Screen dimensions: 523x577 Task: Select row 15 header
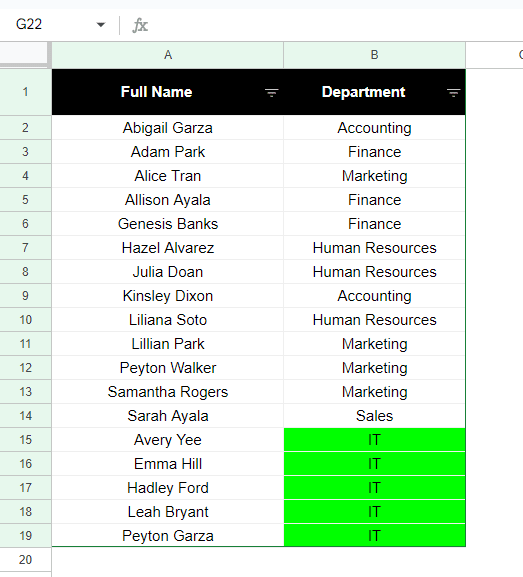point(25,440)
